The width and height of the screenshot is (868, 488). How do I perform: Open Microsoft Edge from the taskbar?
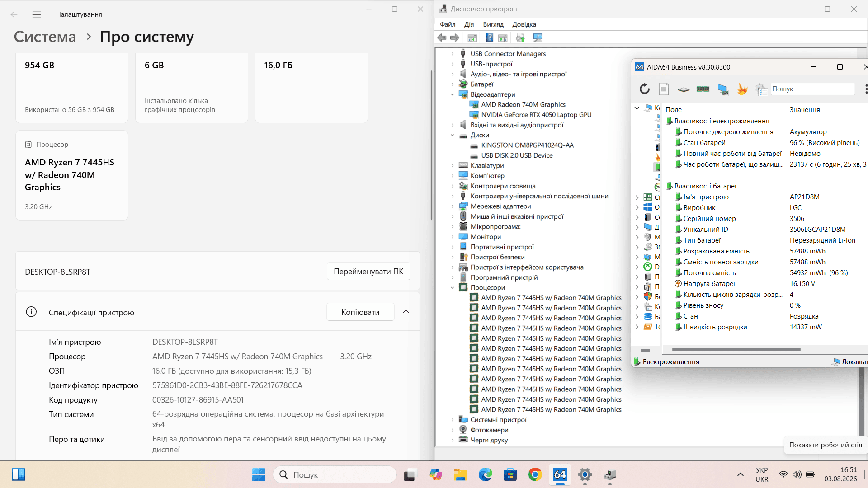pos(485,474)
